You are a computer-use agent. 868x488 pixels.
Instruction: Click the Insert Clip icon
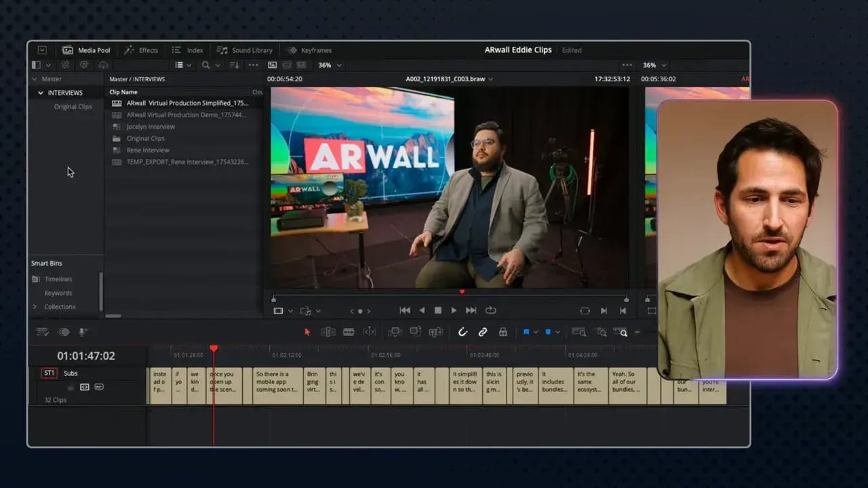394,332
